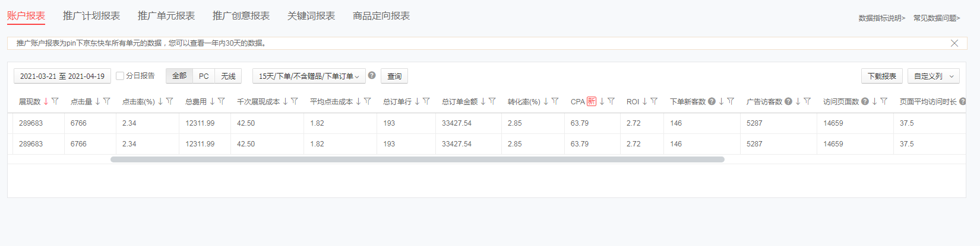Image resolution: width=980 pixels, height=246 pixels.
Task: Click first-row cell 289683
Action: 31,123
